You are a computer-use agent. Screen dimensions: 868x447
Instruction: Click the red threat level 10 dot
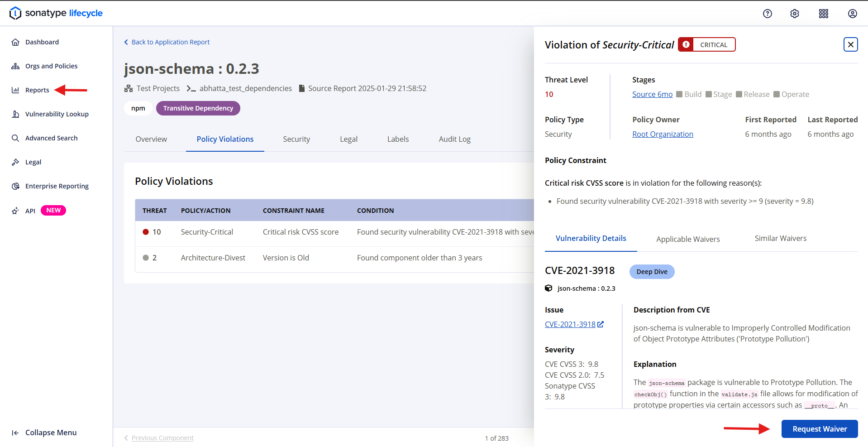pos(146,232)
